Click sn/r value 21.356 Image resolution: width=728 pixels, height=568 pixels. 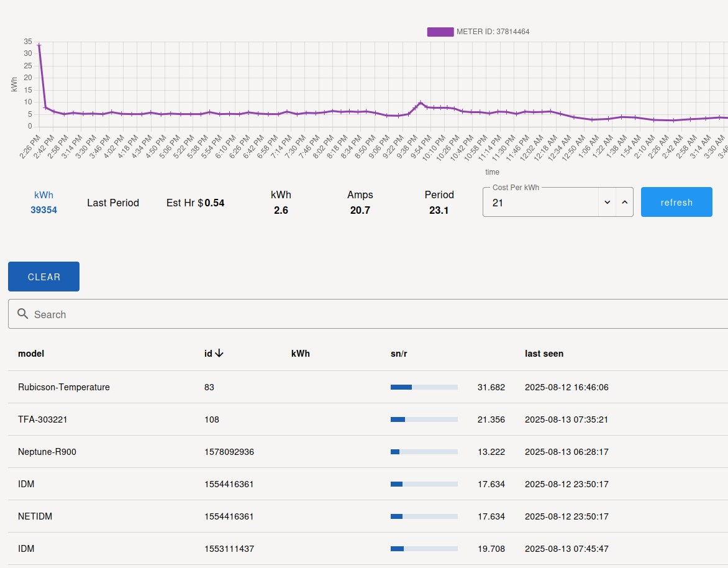coord(491,419)
